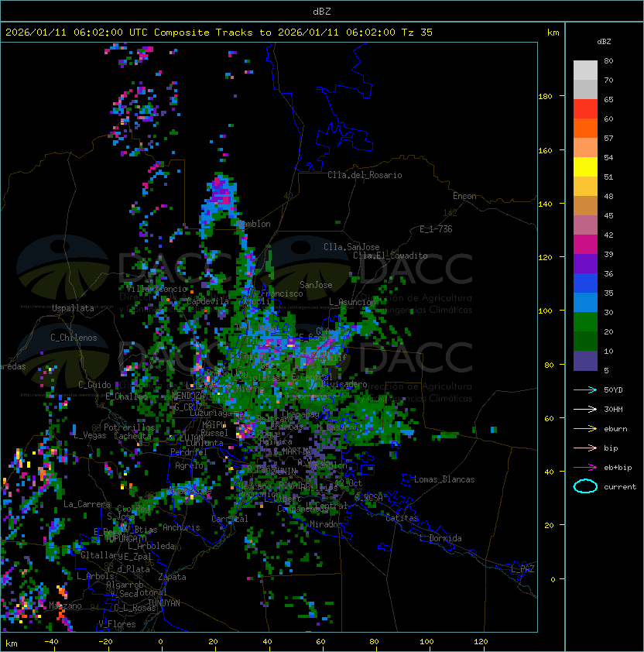Screen dimensions: 644x652
Task: Click the C_Chilenos place label
Action: [74, 338]
